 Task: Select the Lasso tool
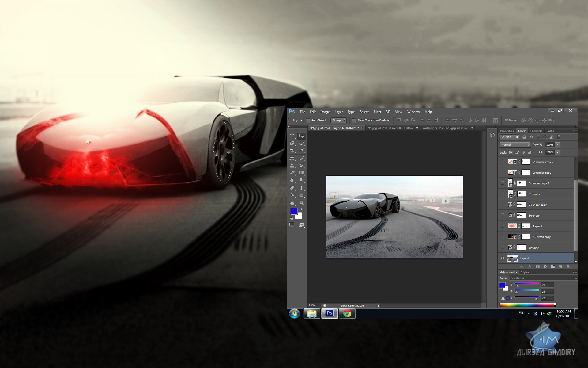point(293,143)
